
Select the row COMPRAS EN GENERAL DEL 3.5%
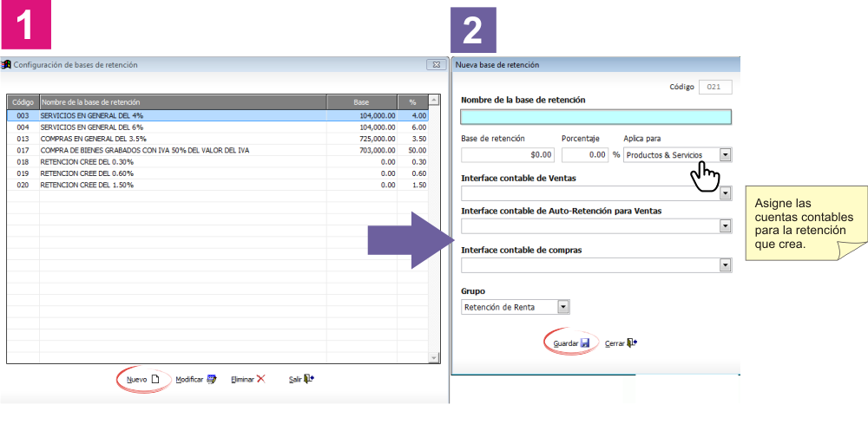[218, 138]
